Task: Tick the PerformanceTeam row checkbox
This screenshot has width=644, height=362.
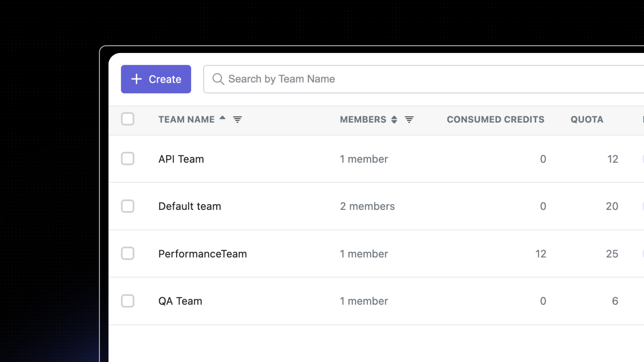Action: pyautogui.click(x=127, y=253)
